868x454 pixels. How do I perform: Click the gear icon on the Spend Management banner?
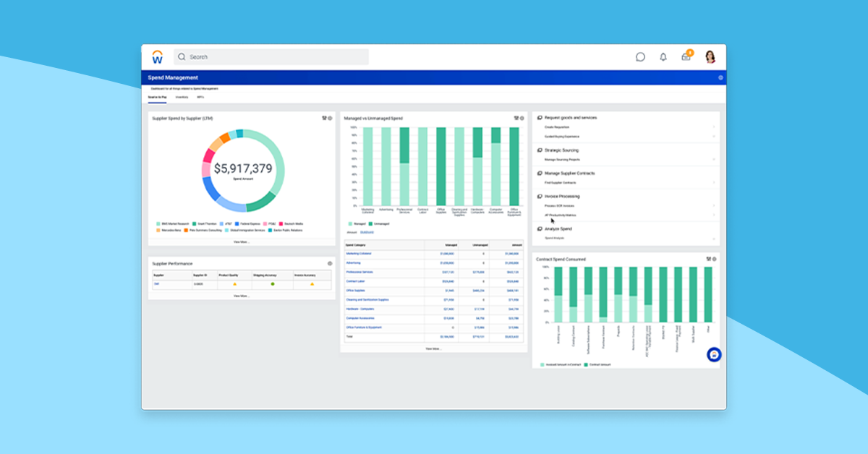(x=719, y=77)
